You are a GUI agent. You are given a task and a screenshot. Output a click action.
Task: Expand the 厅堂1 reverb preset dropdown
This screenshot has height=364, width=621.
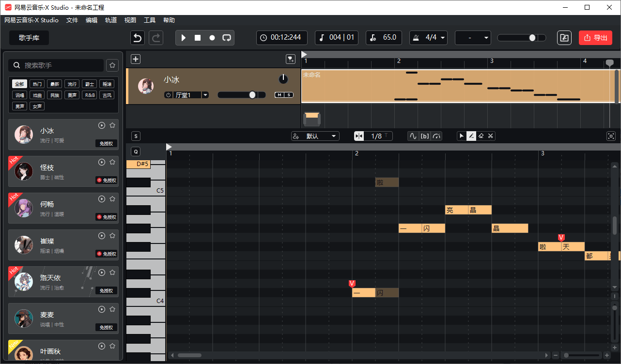click(205, 95)
